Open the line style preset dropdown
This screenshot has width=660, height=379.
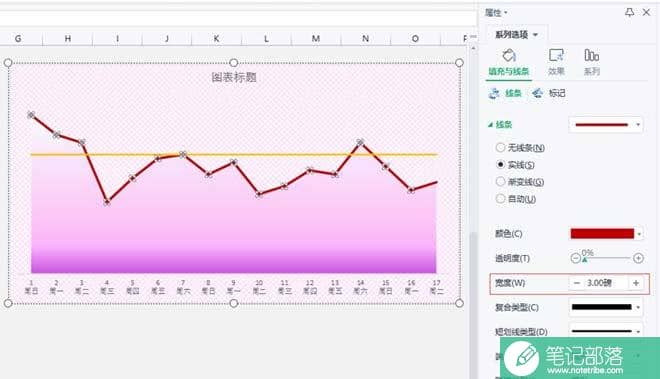click(x=606, y=125)
